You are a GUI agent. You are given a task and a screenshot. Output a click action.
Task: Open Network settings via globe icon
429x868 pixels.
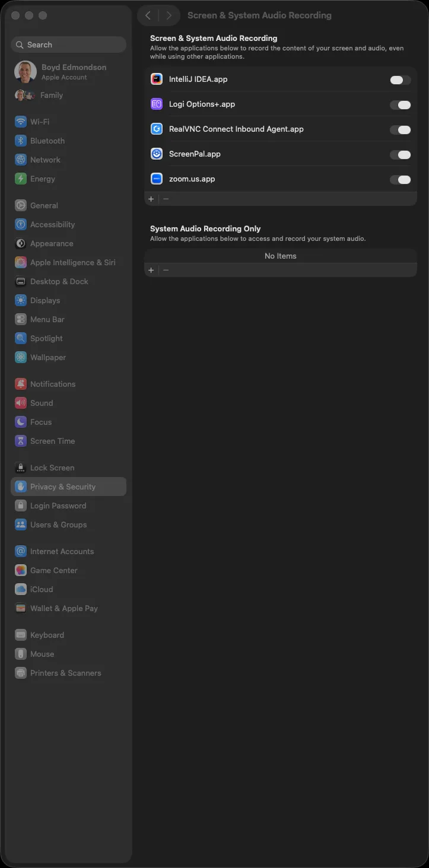[21, 160]
